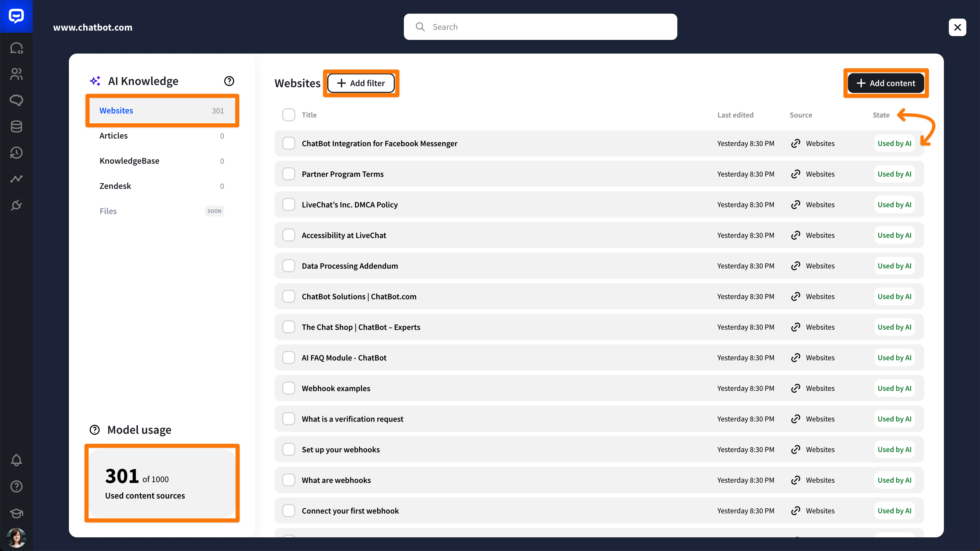
Task: Check the The Chat Shop row
Action: [289, 327]
